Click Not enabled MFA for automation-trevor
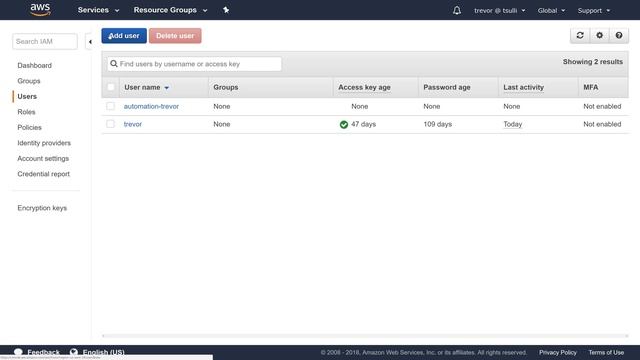 (x=602, y=106)
